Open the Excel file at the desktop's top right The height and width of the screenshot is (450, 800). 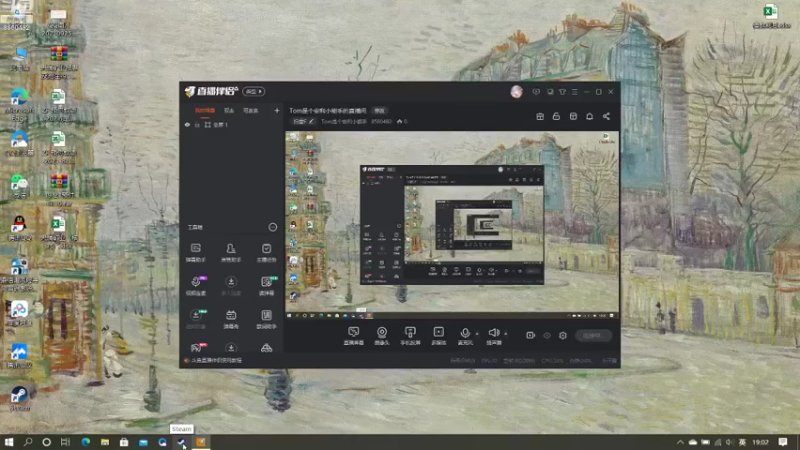coord(771,16)
